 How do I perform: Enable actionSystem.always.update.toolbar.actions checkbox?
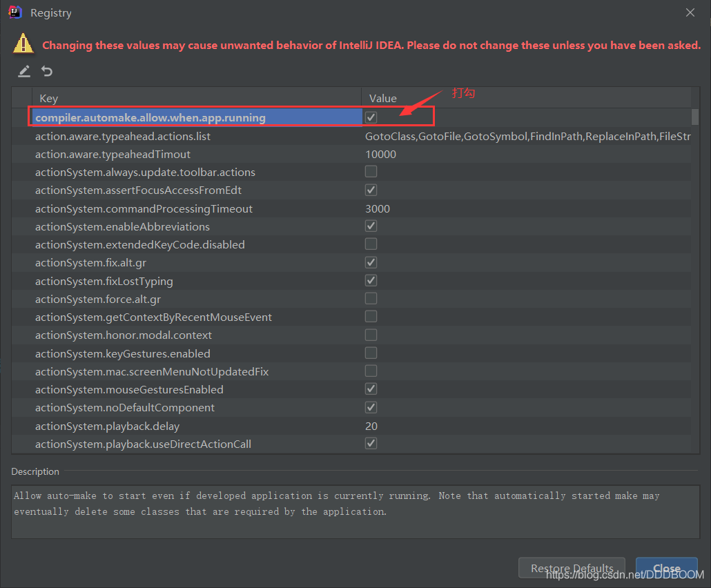[371, 172]
